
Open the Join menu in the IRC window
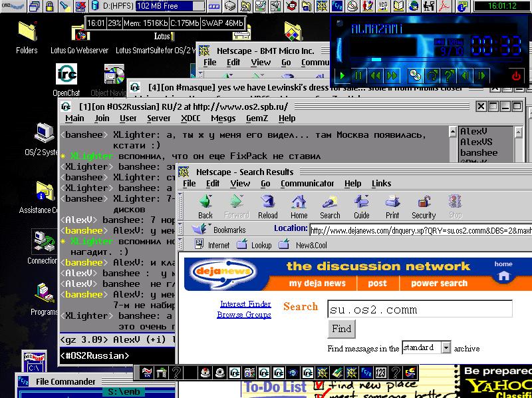102,118
